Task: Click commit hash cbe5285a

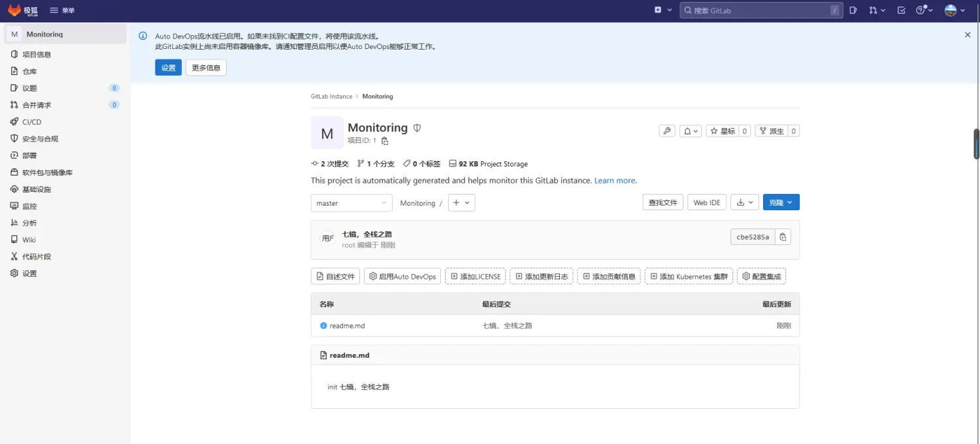Action: tap(753, 237)
